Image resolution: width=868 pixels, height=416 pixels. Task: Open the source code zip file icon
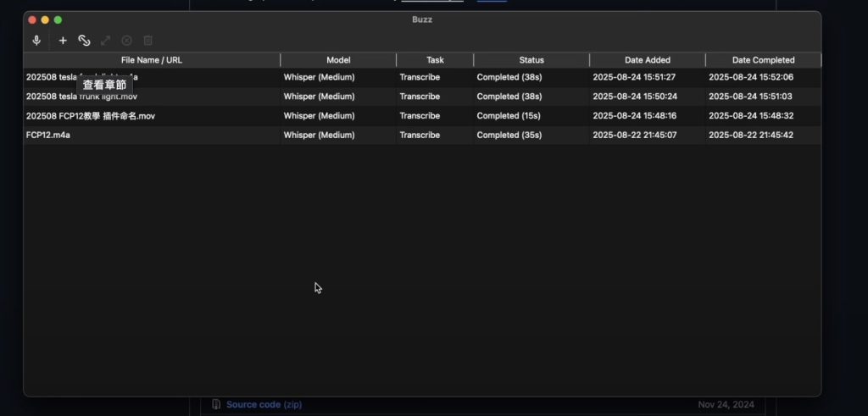216,404
